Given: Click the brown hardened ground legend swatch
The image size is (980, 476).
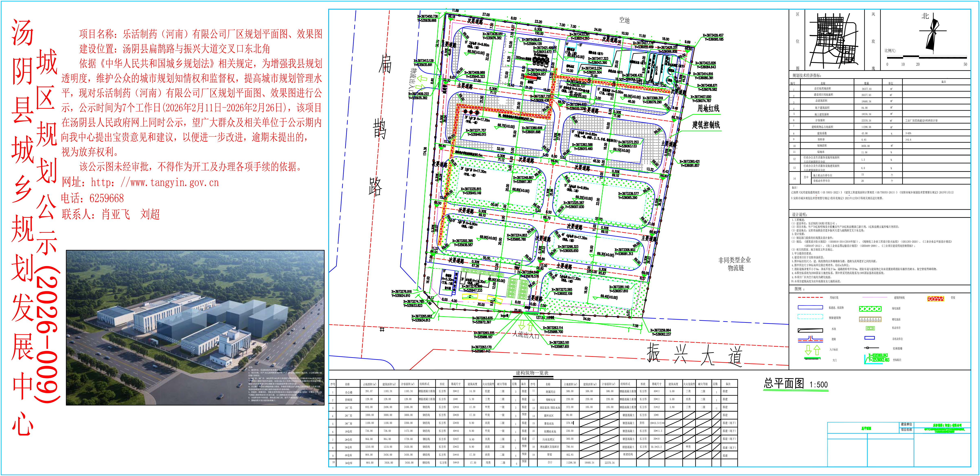Looking at the screenshot, I should click(x=870, y=319).
